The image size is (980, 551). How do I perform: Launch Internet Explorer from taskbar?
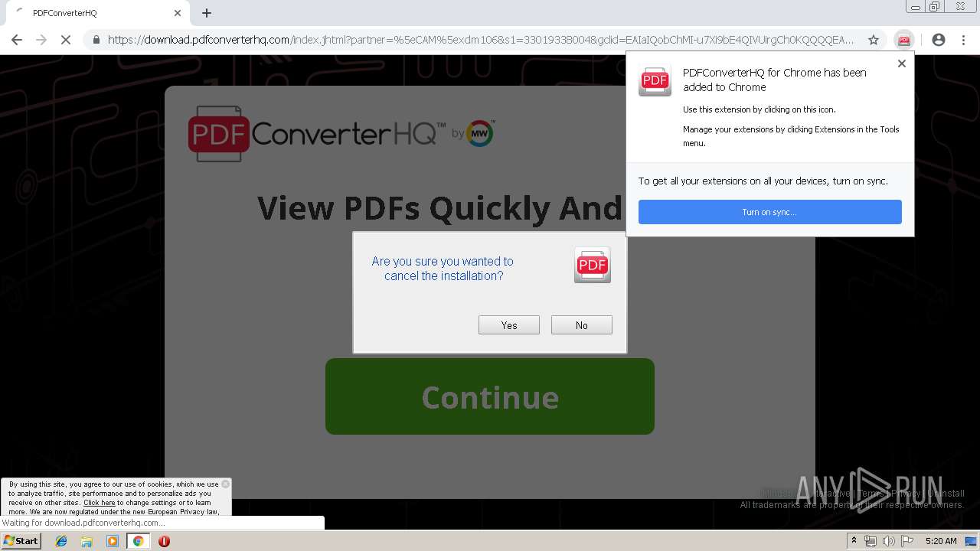coord(61,541)
